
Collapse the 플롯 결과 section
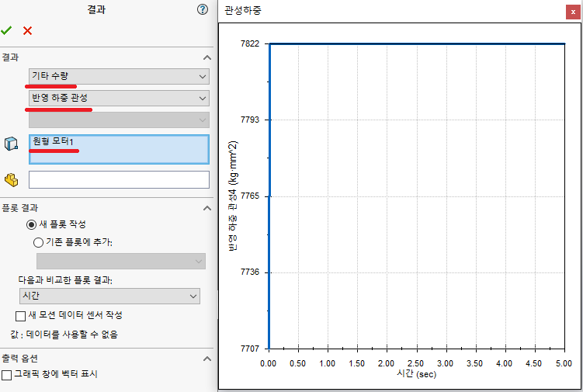207,208
